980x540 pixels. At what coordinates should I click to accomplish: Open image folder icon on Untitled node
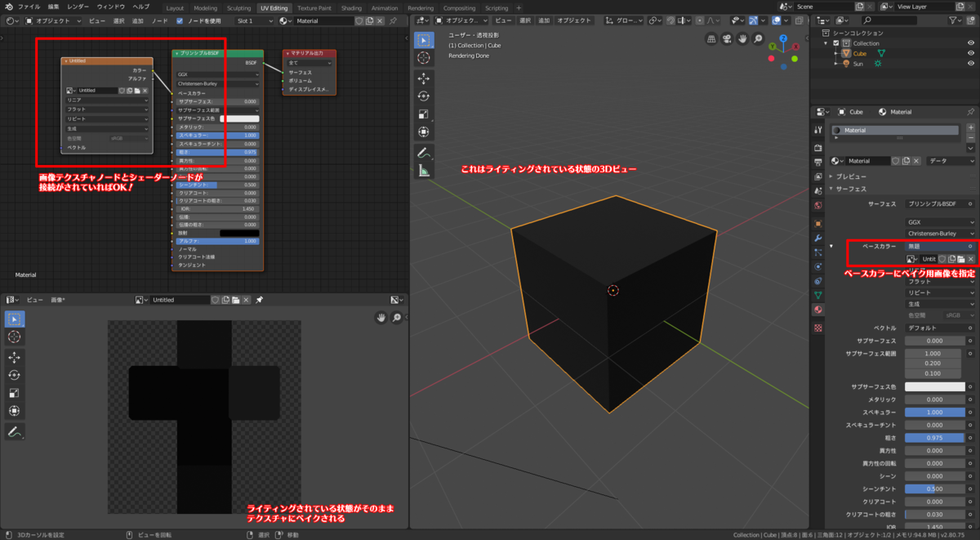point(137,91)
